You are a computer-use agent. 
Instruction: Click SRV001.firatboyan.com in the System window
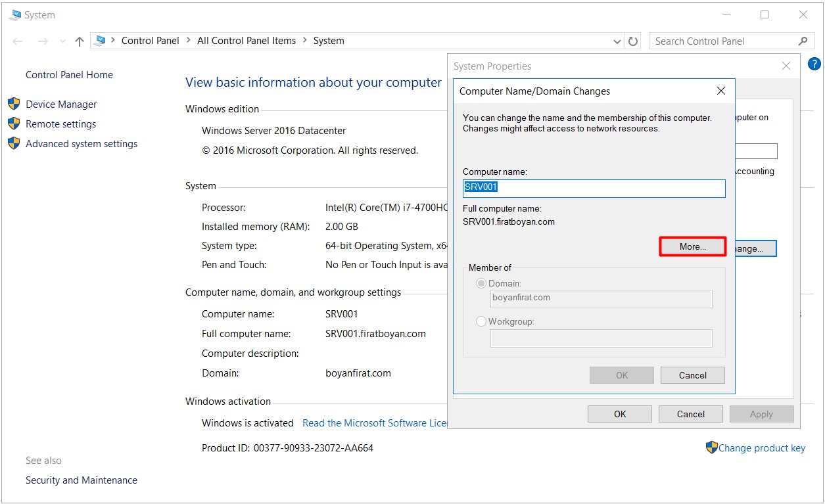click(x=375, y=334)
